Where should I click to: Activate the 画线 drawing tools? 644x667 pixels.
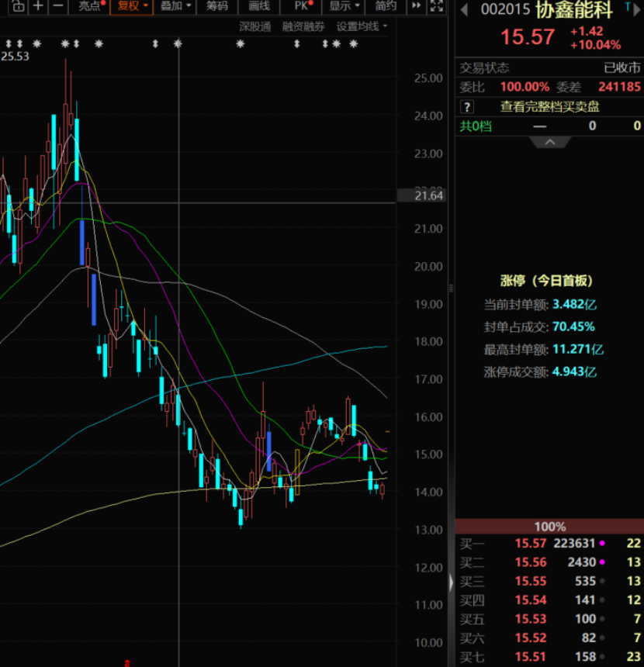click(259, 6)
